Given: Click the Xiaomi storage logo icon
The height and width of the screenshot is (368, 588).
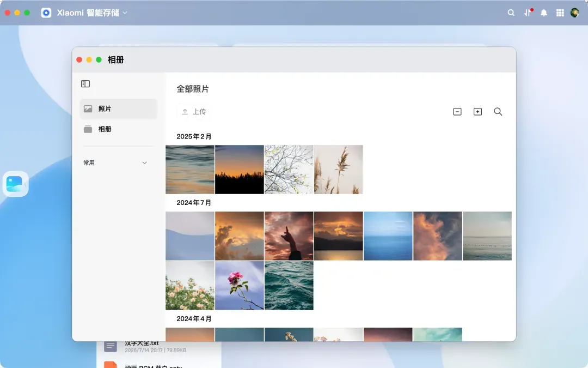Looking at the screenshot, I should pos(46,13).
